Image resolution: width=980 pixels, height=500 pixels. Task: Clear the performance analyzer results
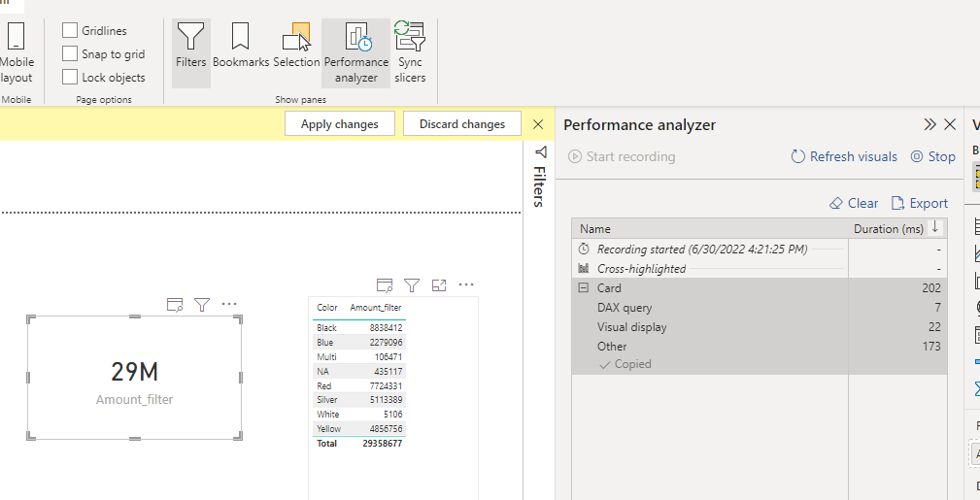854,203
